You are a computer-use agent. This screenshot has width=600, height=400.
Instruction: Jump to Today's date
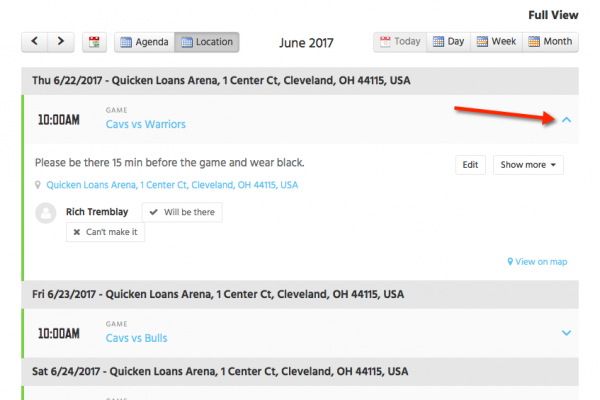(x=400, y=42)
